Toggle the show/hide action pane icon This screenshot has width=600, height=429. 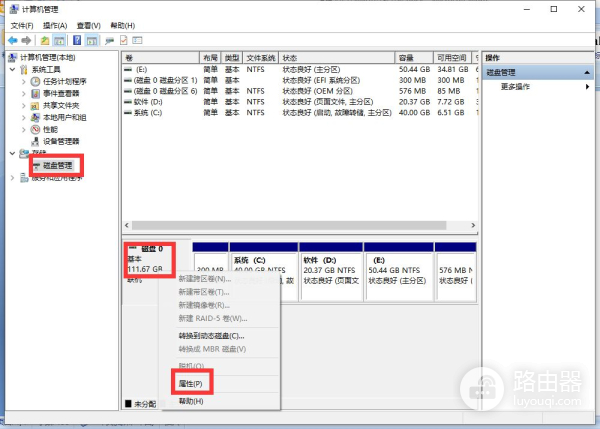click(92, 40)
